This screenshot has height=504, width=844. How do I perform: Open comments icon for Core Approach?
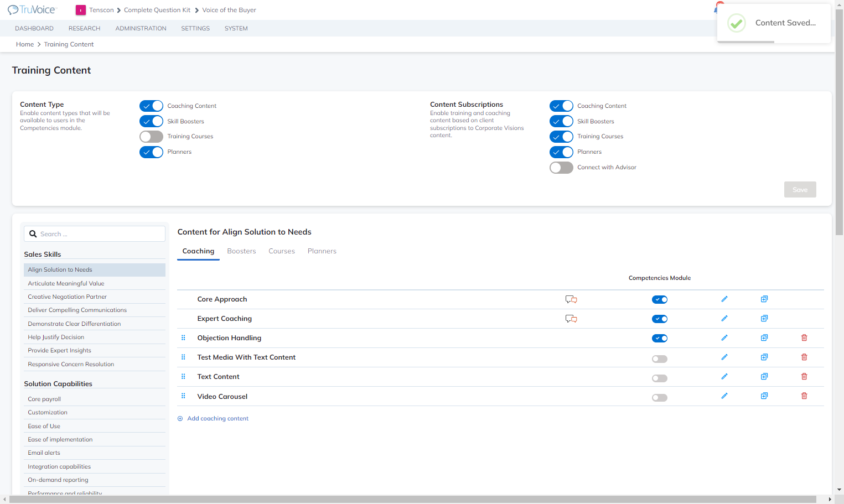pos(571,299)
